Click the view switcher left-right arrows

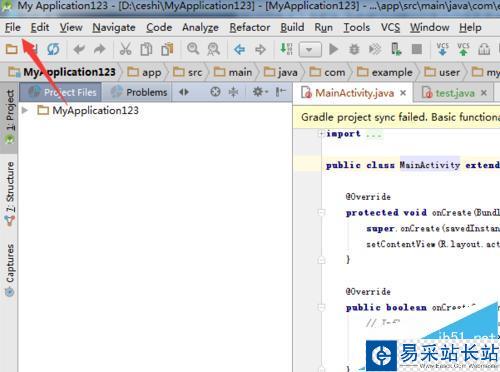coord(184,92)
